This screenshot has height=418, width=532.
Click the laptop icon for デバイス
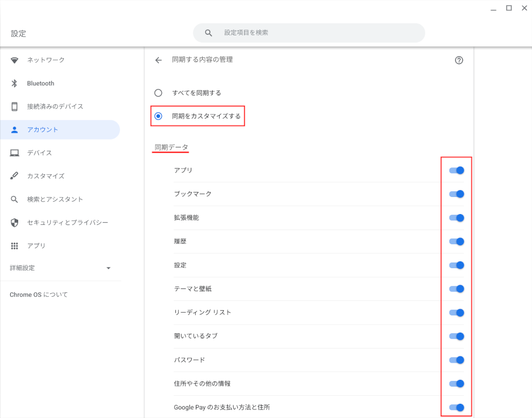15,153
